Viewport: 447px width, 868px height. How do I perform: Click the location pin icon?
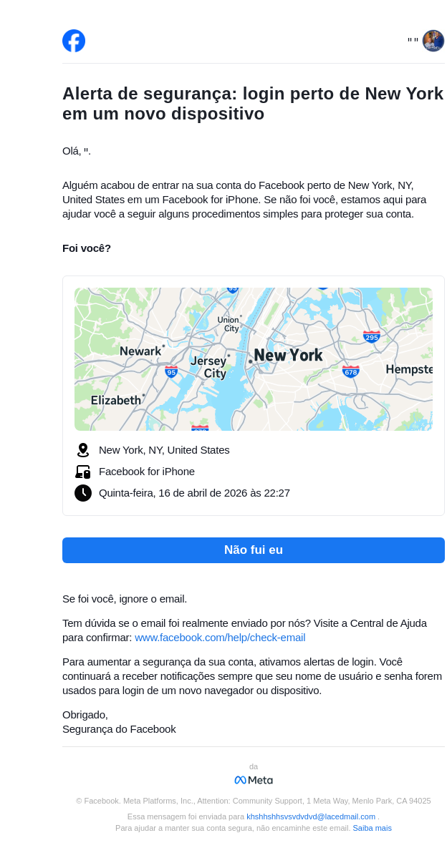pyautogui.click(x=83, y=450)
